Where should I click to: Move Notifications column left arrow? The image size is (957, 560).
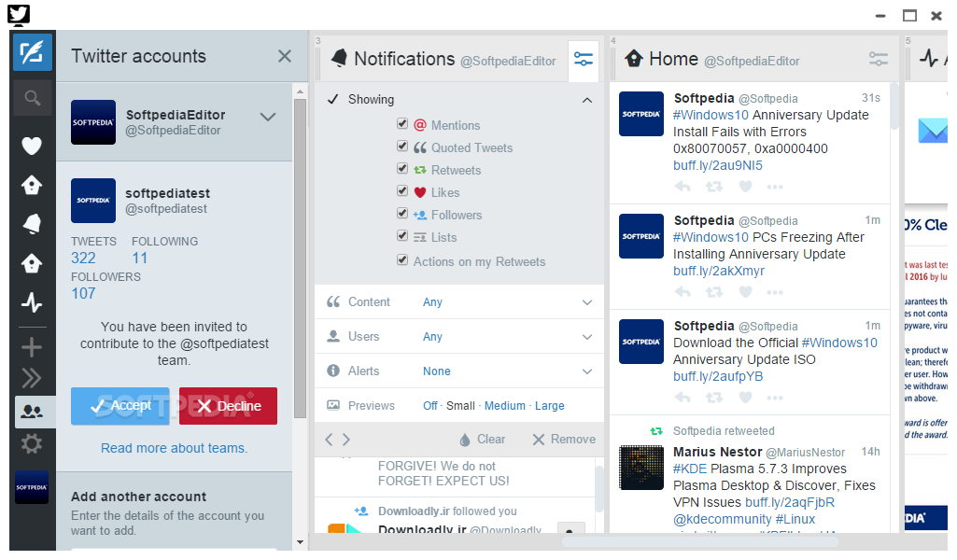329,440
